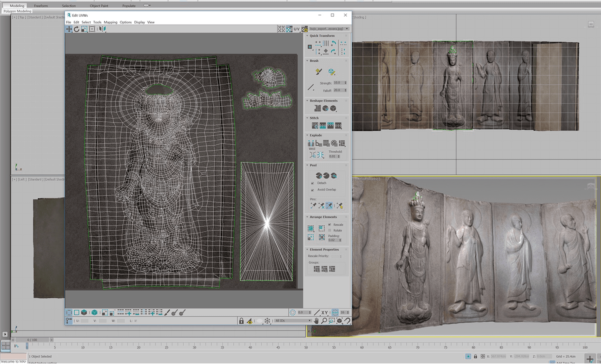Toggle the Detach checkbox in Peel
The image size is (601, 364).
pyautogui.click(x=312, y=183)
